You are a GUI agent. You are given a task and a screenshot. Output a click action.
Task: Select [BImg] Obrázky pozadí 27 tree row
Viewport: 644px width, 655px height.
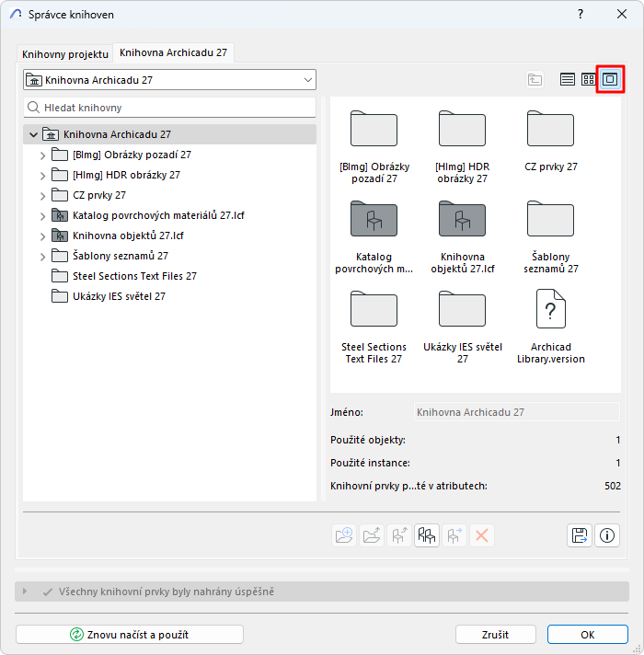tap(169, 155)
